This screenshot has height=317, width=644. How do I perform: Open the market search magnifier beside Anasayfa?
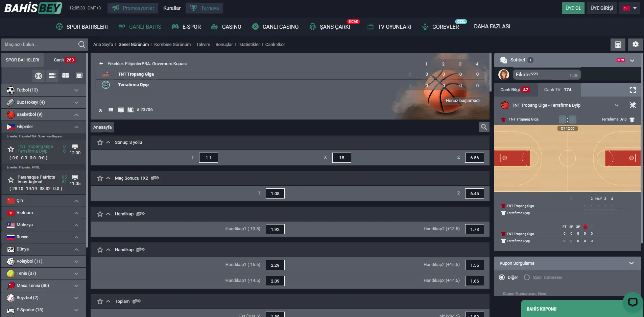click(x=484, y=127)
